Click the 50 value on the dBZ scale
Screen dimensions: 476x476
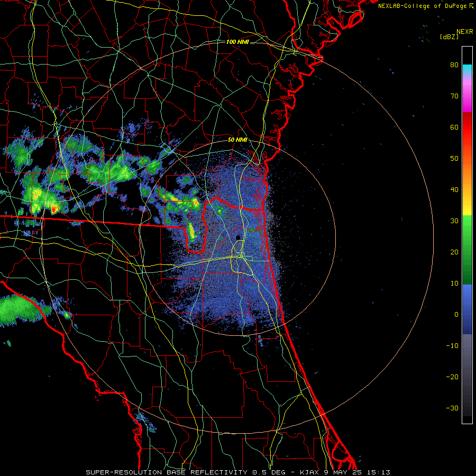[454, 159]
